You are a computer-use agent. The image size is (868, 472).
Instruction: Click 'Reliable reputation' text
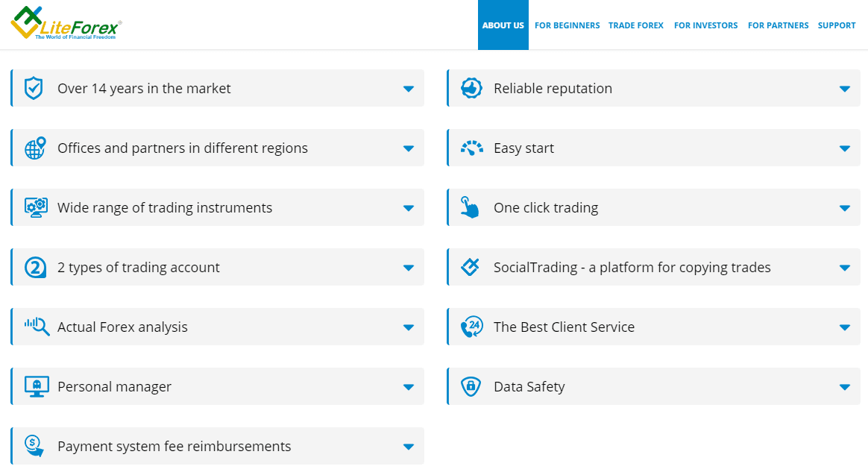tap(553, 89)
